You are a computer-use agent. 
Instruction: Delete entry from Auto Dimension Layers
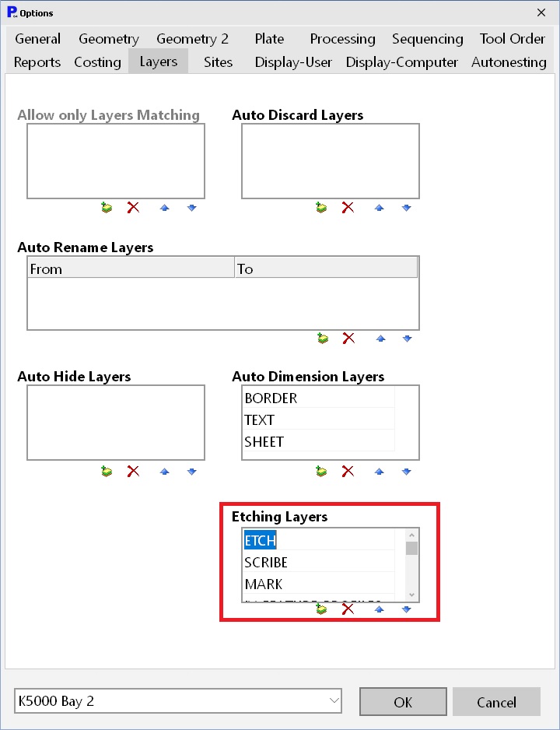[348, 472]
